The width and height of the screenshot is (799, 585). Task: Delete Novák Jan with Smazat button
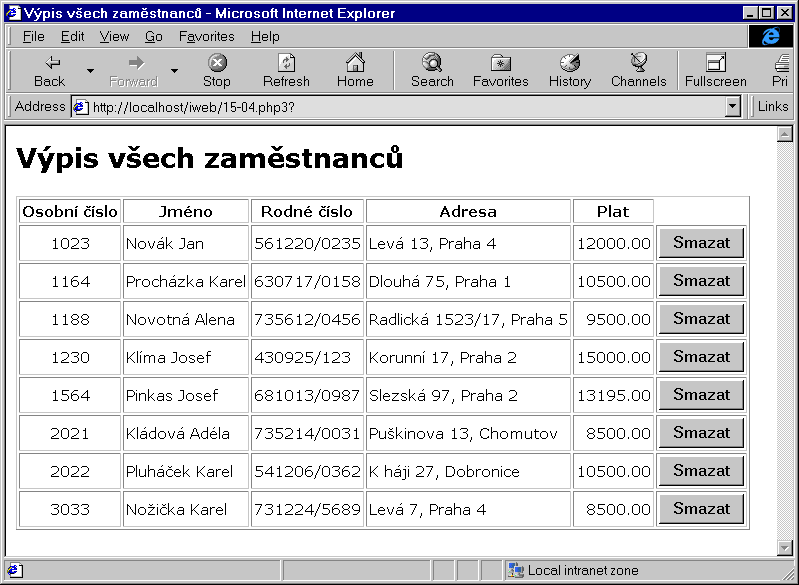(701, 243)
